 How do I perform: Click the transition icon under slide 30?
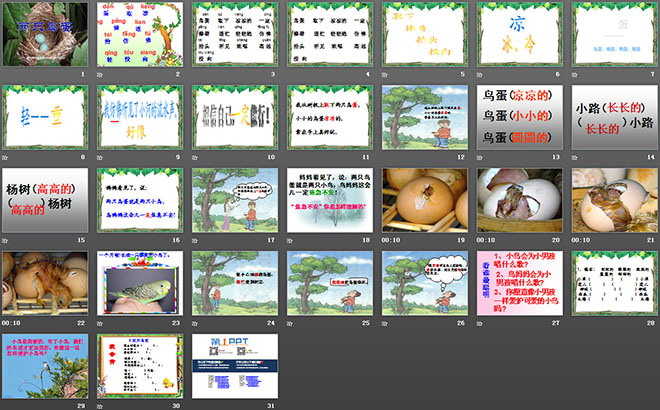point(101,404)
